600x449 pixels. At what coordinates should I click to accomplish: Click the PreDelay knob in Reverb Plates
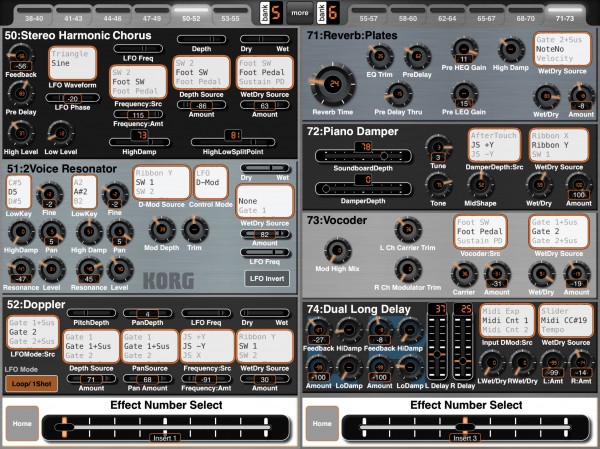[417, 57]
